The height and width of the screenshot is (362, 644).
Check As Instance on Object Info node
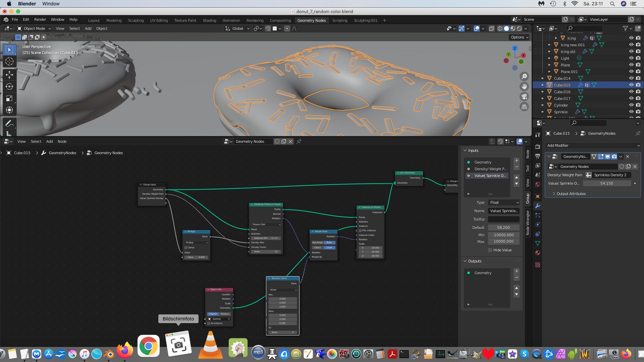(x=209, y=323)
